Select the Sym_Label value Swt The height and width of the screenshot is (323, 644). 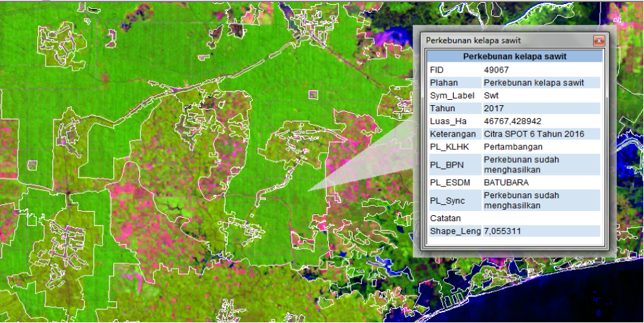tap(491, 96)
